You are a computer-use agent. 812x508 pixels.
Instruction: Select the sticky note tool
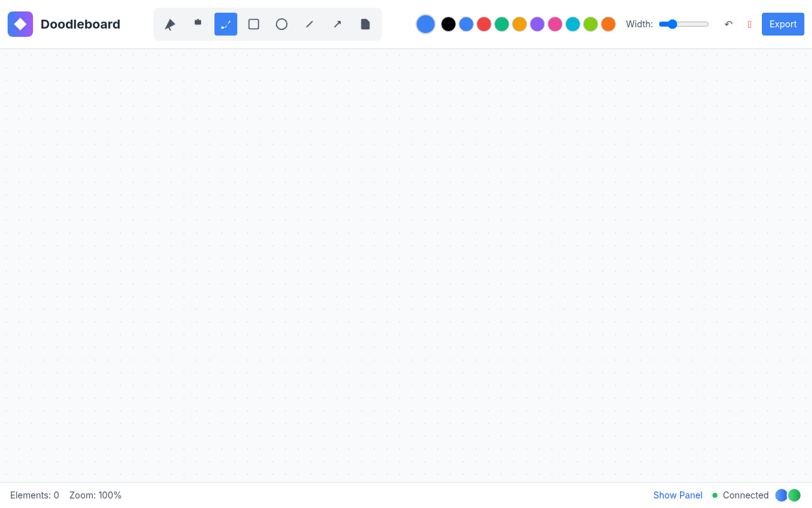[x=365, y=24]
